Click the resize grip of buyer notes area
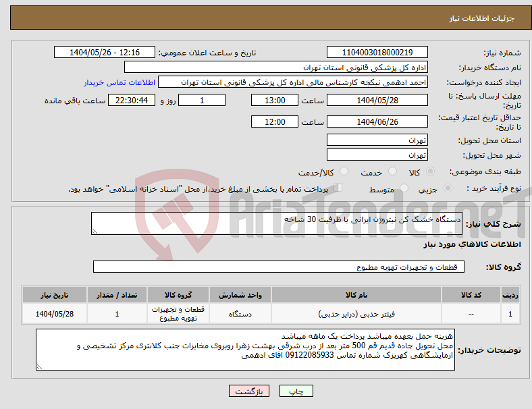532x409 pixels. [x=39, y=367]
